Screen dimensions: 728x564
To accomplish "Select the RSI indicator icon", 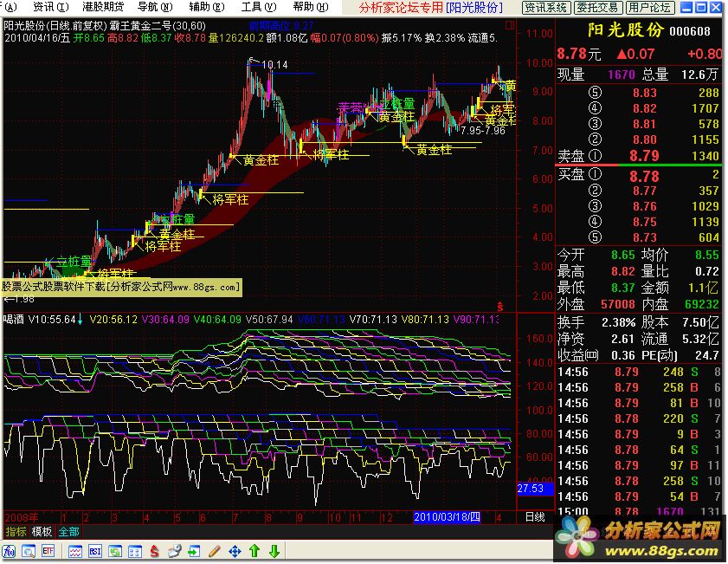I will coord(94,552).
